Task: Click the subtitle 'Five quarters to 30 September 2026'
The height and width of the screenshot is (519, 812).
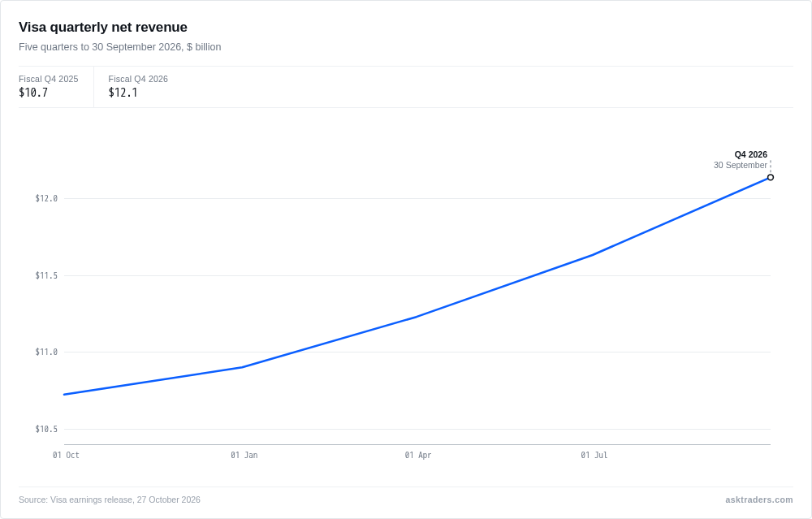Action: (101, 47)
